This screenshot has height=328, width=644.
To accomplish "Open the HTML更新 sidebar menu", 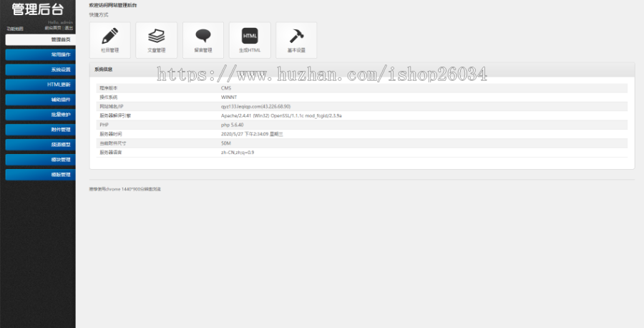I will point(40,85).
